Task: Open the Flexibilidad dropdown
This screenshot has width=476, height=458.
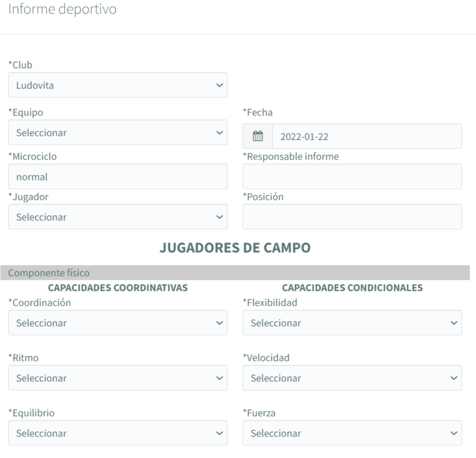Action: (352, 323)
